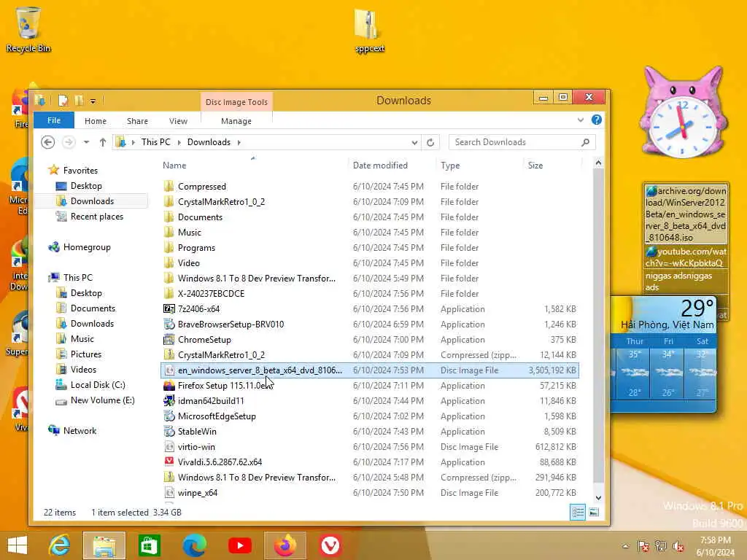This screenshot has height=560, width=747.
Task: Select virtio-win disc image file
Action: (370, 447)
